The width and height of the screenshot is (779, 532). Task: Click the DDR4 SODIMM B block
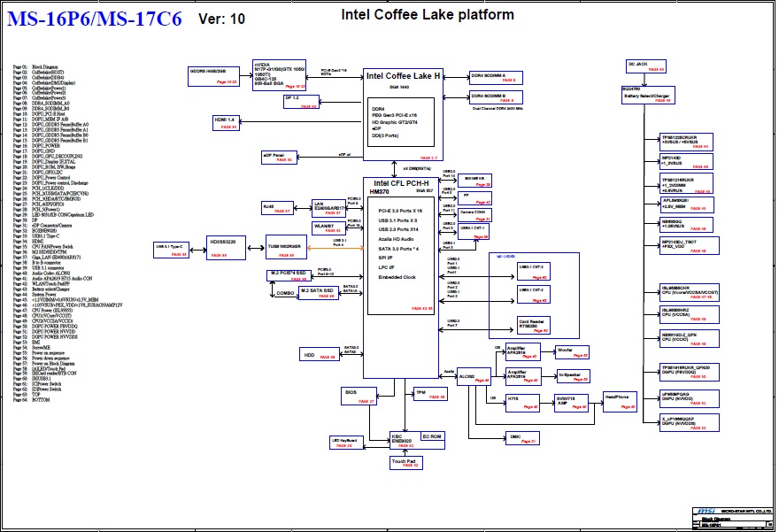pyautogui.click(x=496, y=97)
